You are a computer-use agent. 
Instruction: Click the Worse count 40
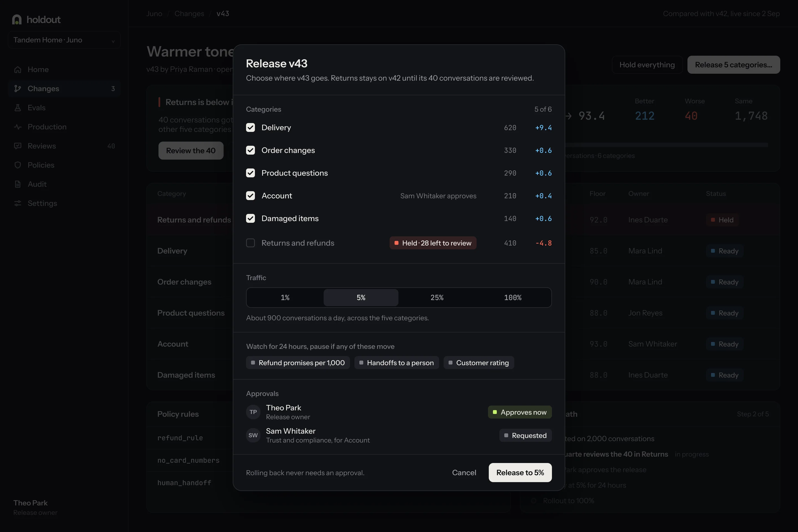point(691,116)
